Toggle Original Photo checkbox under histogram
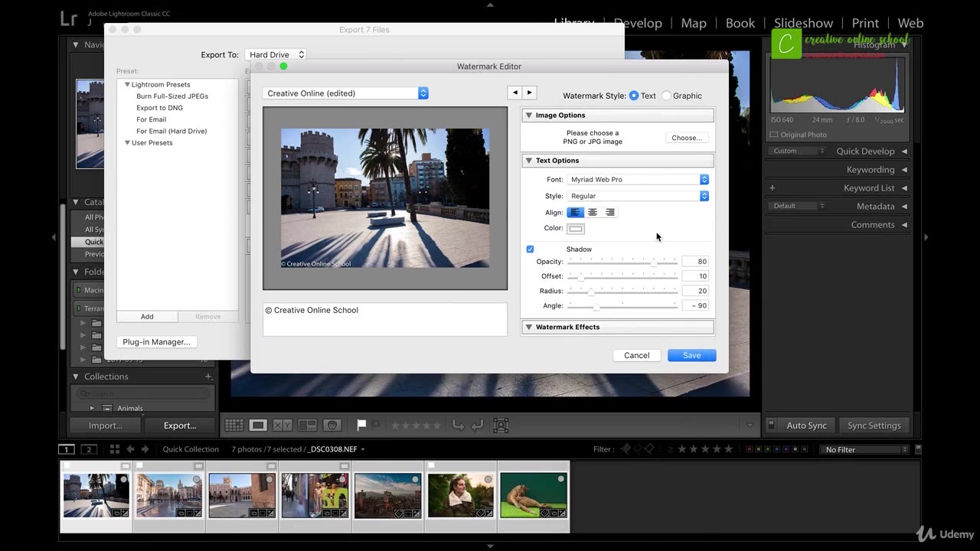This screenshot has width=980, height=551. [x=774, y=135]
